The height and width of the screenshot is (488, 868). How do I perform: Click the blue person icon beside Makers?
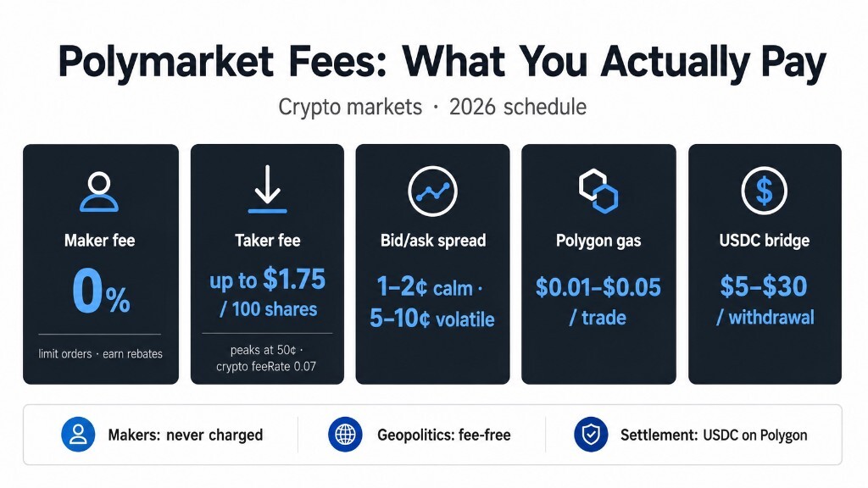(78, 435)
